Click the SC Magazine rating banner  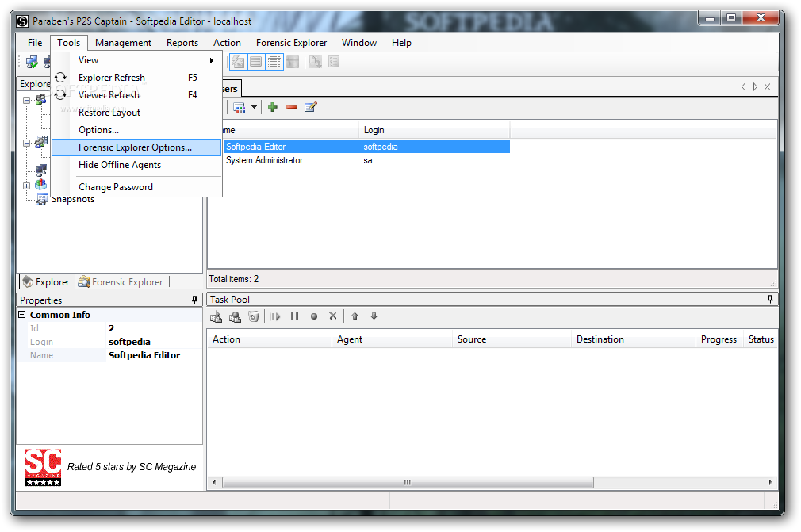(110, 467)
